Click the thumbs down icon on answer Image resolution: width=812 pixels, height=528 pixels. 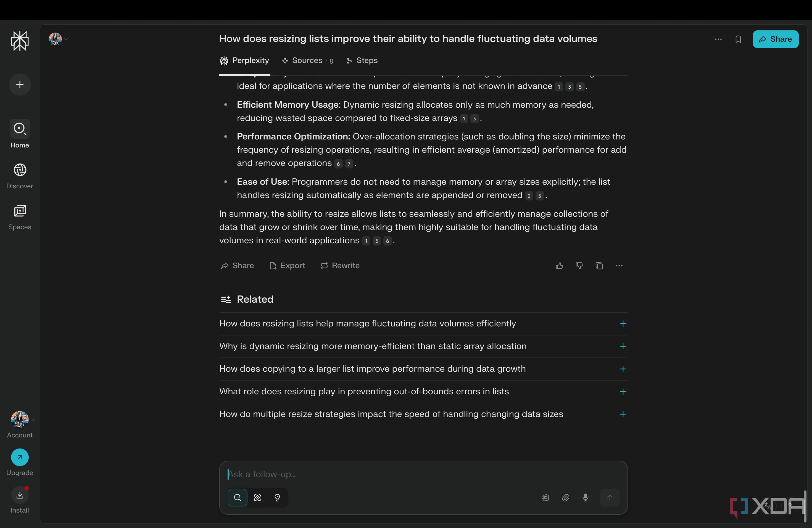tap(579, 266)
